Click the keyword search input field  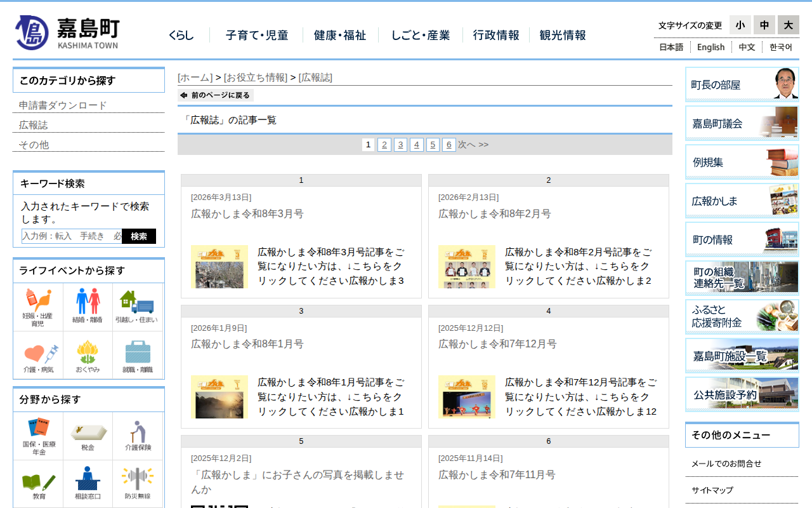[x=72, y=236]
